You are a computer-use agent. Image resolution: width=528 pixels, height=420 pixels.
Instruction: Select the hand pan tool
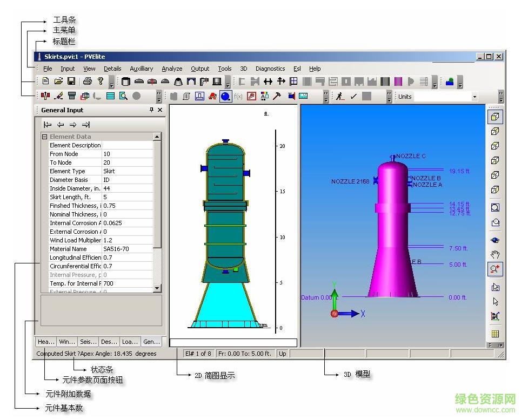pyautogui.click(x=495, y=255)
